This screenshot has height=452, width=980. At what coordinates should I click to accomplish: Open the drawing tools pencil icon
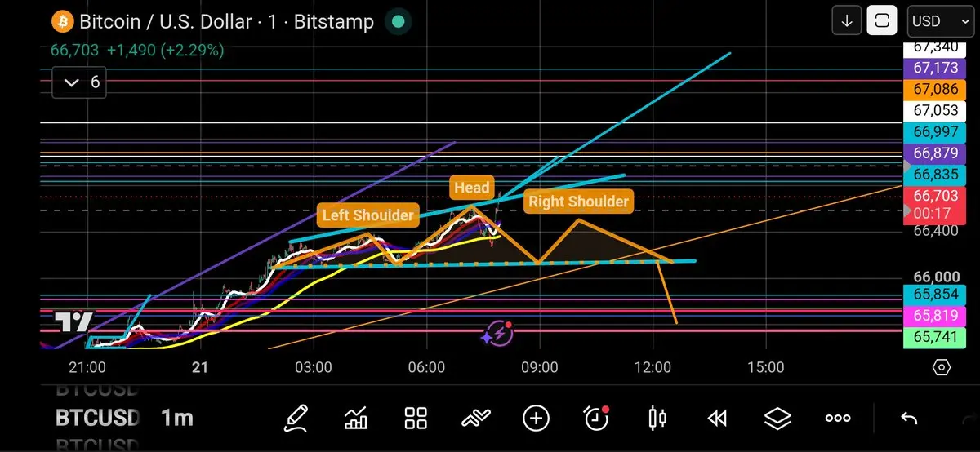pos(296,419)
